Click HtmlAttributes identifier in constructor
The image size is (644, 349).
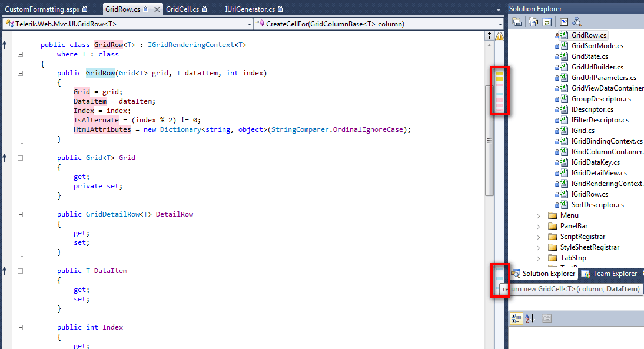coord(102,129)
